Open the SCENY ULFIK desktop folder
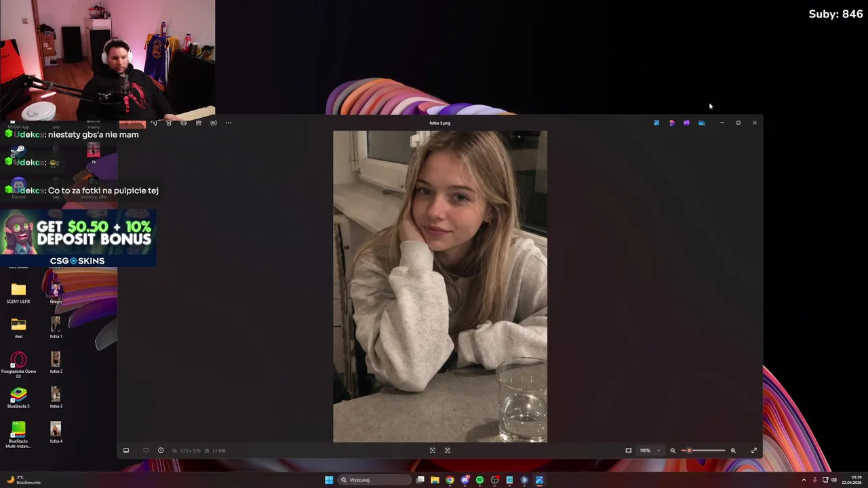The width and height of the screenshot is (868, 488). coord(18,293)
